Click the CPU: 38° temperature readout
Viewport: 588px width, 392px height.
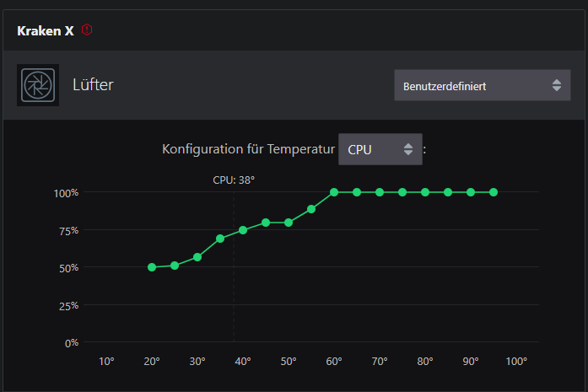click(234, 180)
